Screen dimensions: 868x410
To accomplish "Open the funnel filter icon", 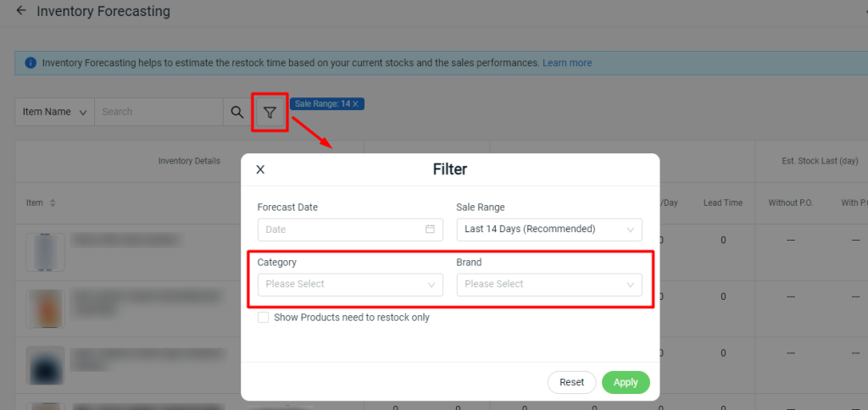I will coord(270,113).
